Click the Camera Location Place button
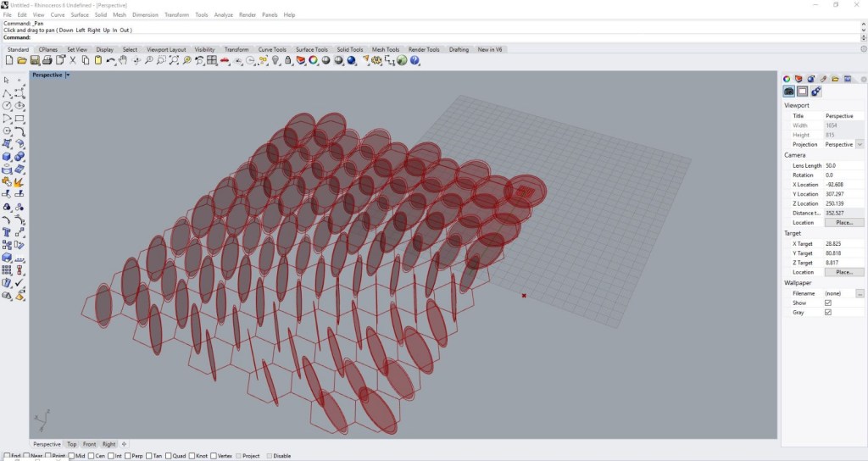868x461 pixels. point(843,223)
